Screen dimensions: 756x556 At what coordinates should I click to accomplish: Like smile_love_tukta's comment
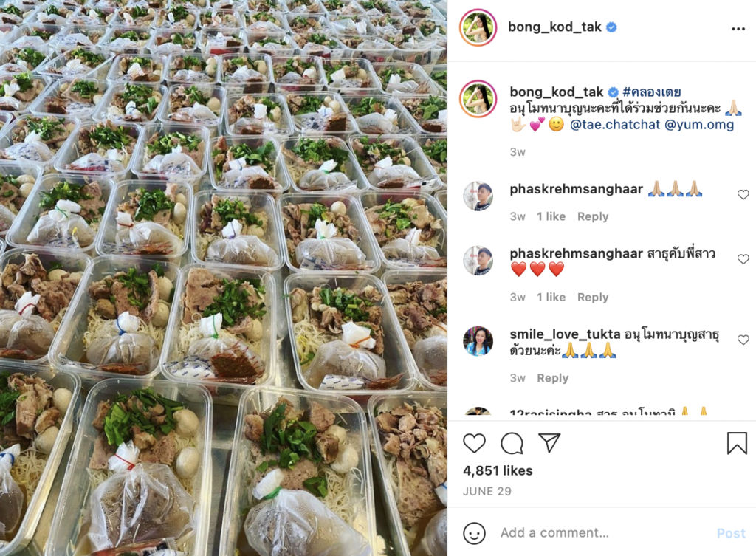tap(743, 340)
